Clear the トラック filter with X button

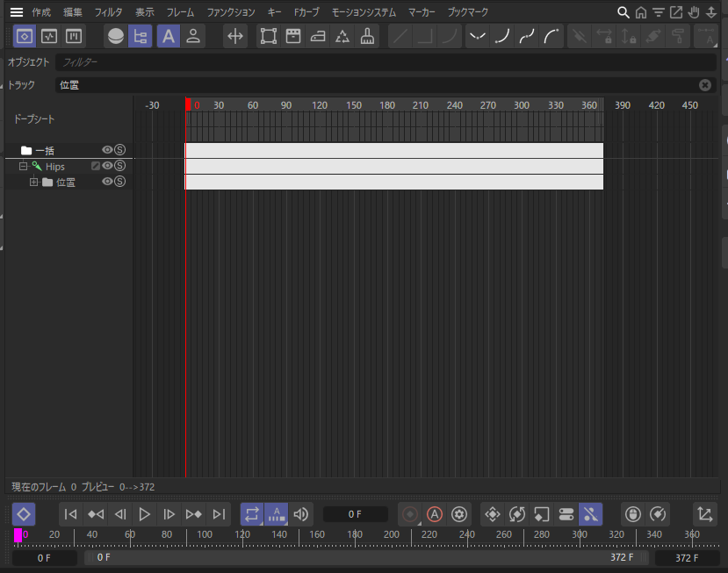click(x=705, y=85)
